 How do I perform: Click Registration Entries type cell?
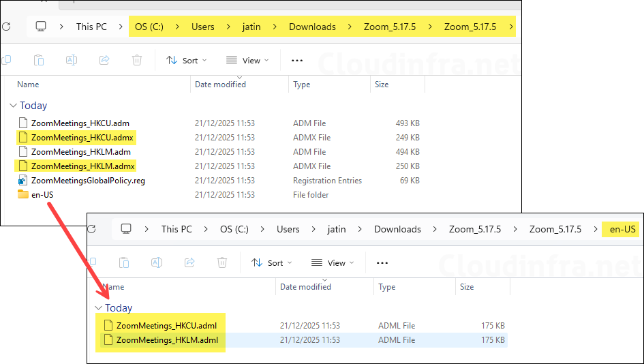click(327, 181)
